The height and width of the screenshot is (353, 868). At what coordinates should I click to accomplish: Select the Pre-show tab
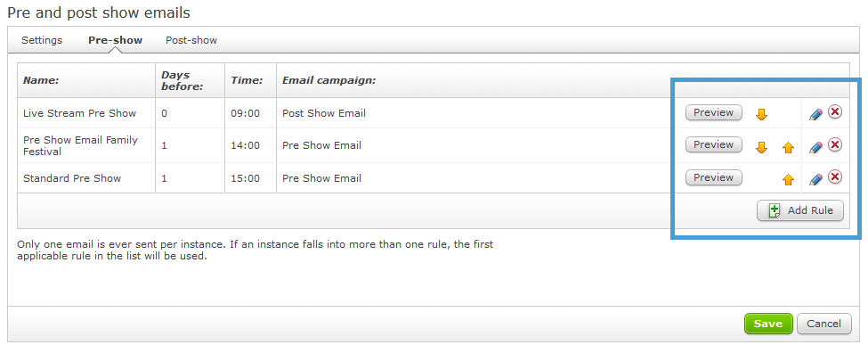tap(115, 40)
